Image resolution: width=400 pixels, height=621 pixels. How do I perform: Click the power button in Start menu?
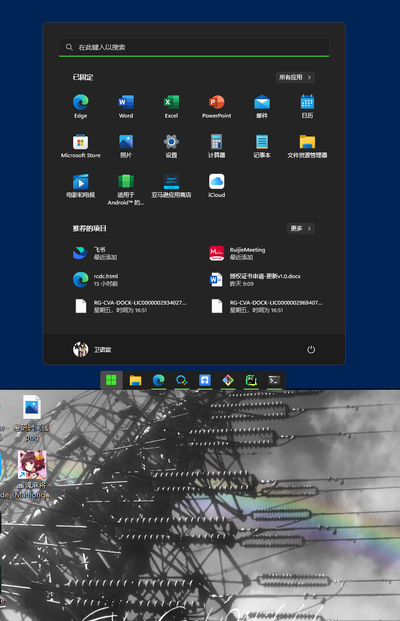click(311, 349)
